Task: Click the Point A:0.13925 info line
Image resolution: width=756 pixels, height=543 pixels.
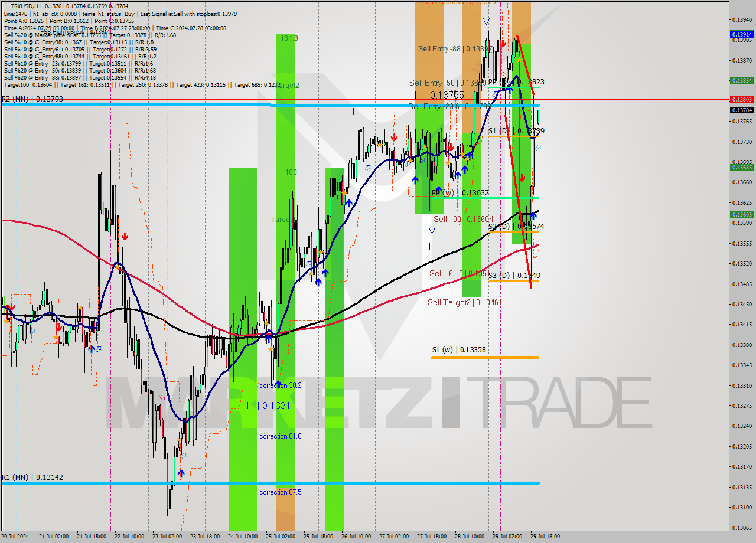Action: (x=69, y=21)
